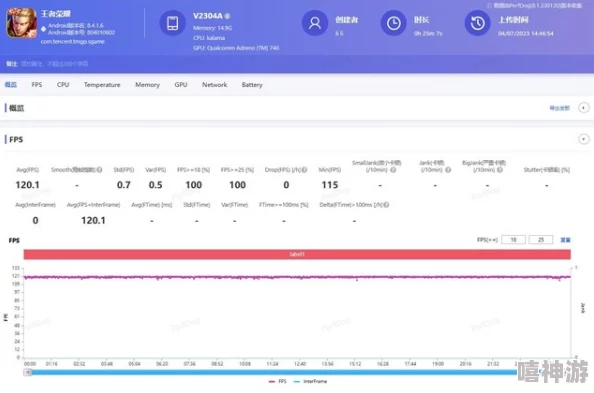Toggle the FPS series in chart legend
Image resolution: width=594 pixels, height=393 pixels.
[278, 381]
